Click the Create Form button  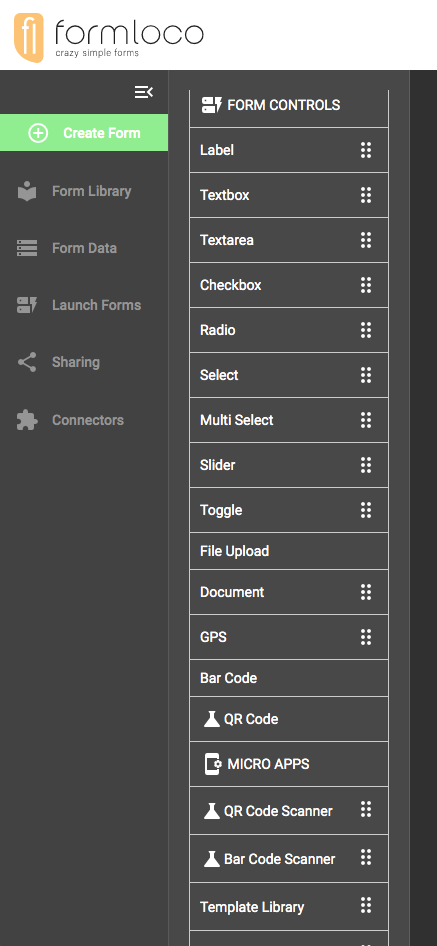tap(84, 133)
